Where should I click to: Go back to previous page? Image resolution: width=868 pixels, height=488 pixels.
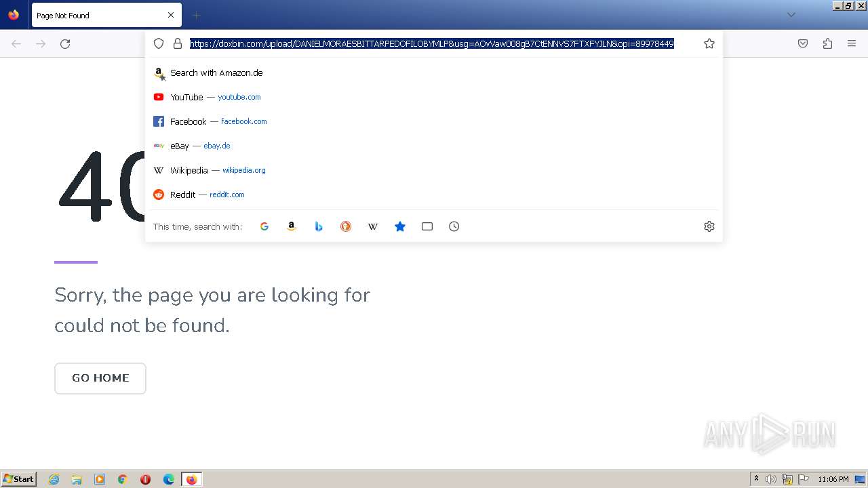pos(16,44)
